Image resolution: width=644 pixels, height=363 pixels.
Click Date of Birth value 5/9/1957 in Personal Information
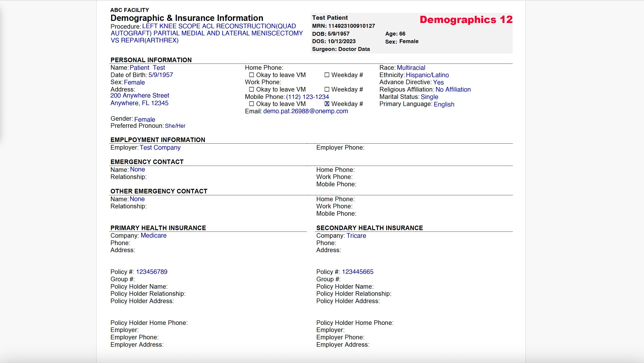click(161, 75)
